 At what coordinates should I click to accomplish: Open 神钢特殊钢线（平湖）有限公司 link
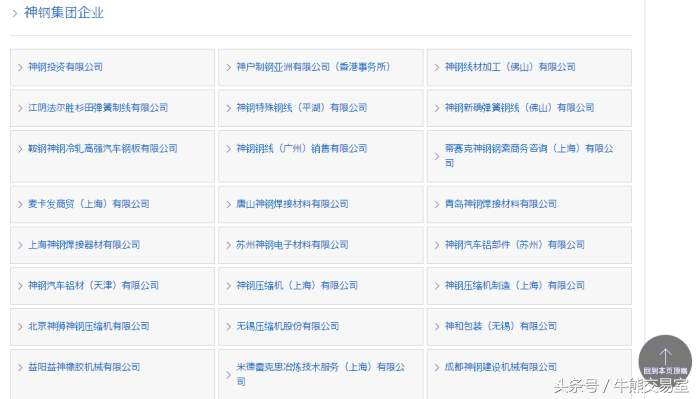(302, 108)
